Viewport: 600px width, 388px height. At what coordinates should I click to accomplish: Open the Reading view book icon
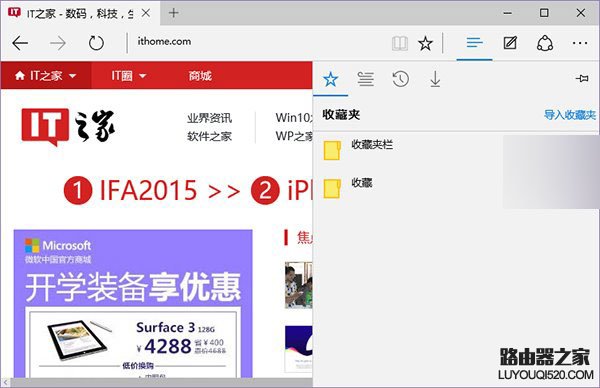coord(400,43)
